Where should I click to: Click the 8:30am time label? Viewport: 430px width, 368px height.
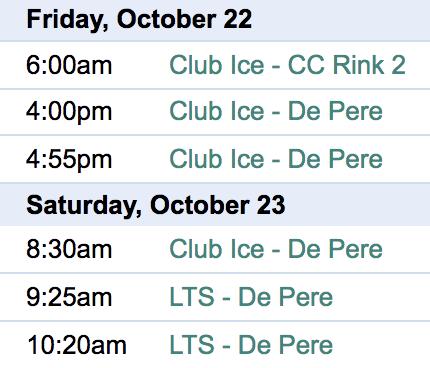69,249
